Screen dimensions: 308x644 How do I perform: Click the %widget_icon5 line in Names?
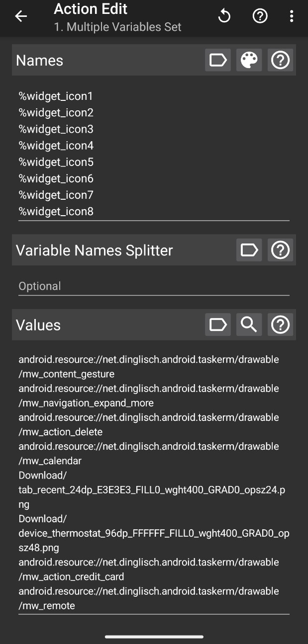click(56, 162)
